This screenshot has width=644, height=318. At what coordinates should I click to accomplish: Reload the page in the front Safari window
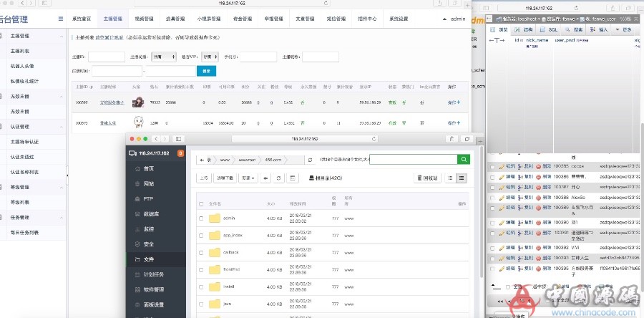click(374, 139)
